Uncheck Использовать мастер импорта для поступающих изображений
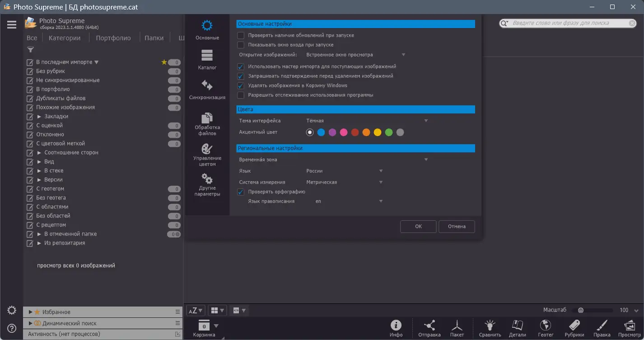The height and width of the screenshot is (340, 644). pos(241,66)
